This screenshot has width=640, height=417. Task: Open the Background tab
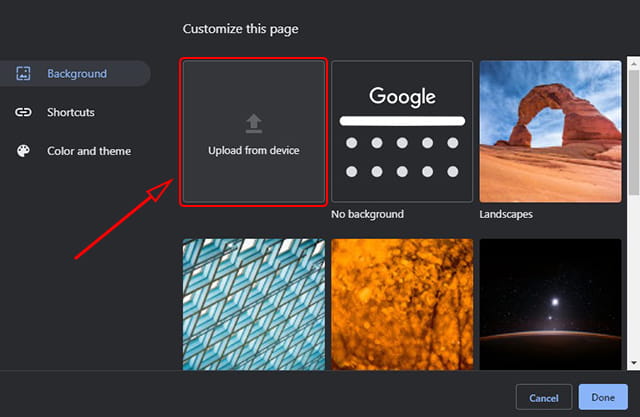click(76, 74)
